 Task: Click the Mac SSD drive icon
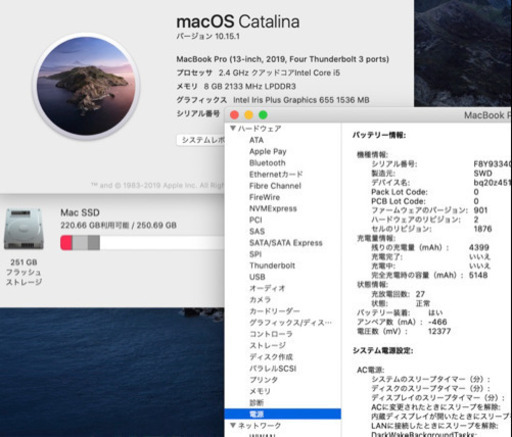23,229
